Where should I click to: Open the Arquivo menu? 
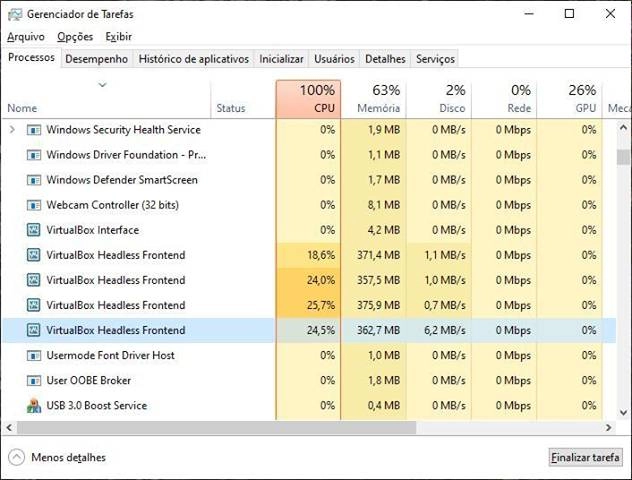coord(25,37)
